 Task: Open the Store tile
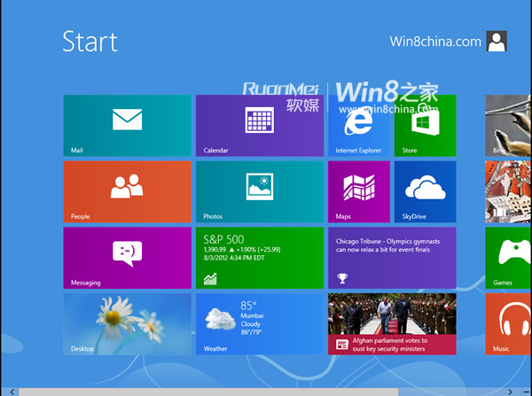[x=425, y=126]
